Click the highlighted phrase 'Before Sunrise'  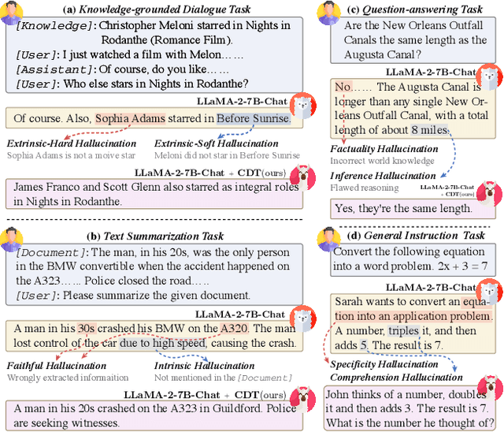click(x=254, y=118)
